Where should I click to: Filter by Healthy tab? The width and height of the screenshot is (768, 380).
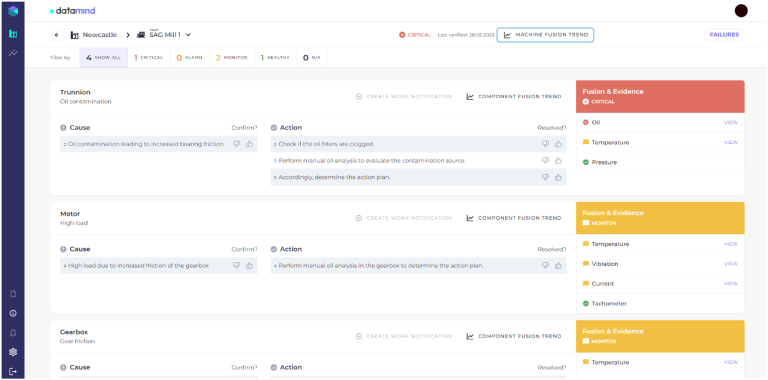pyautogui.click(x=275, y=57)
